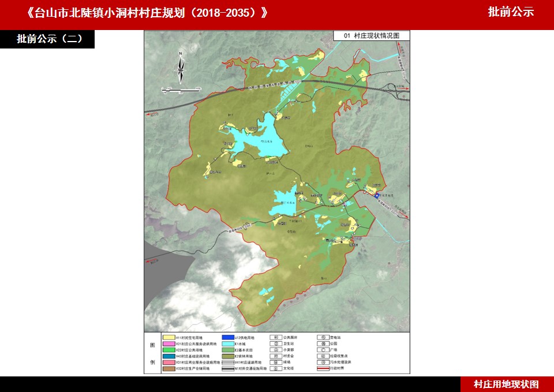Image resolution: width=554 pixels, height=392 pixels.
Task: Click the 卫生站 health station legend icon
Action: (x=276, y=344)
